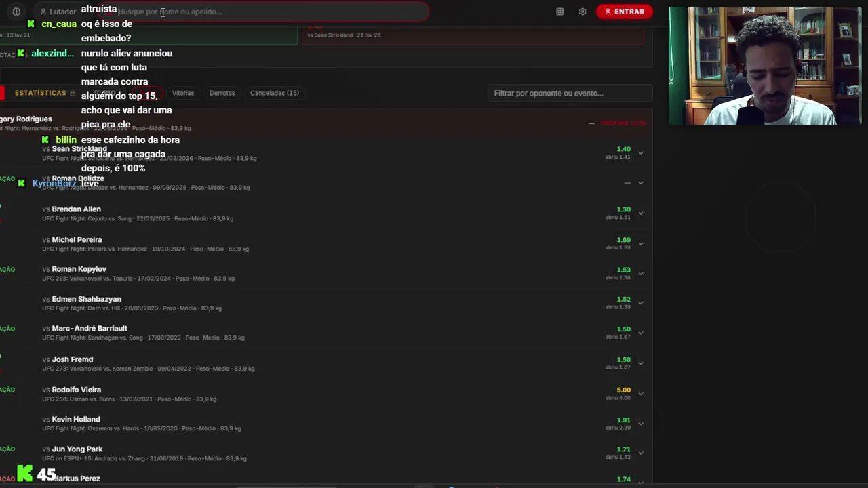868x488 pixels.
Task: Click chat username cn_caua
Action: click(x=59, y=24)
